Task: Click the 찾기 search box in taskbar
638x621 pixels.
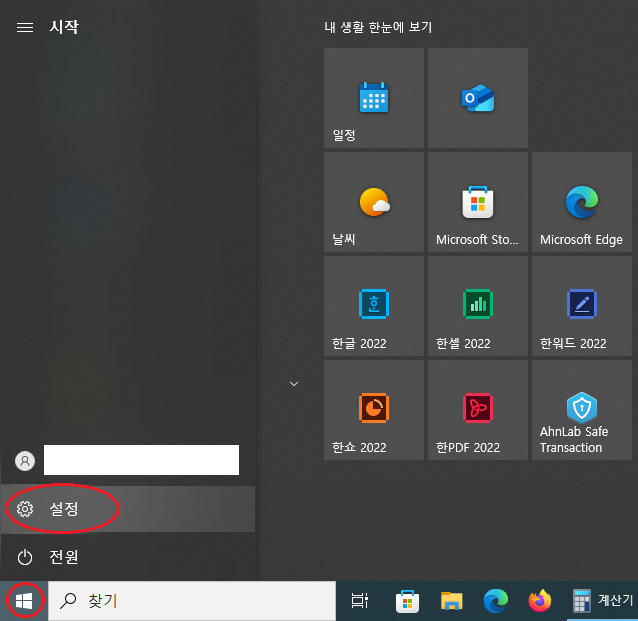Action: 192,601
